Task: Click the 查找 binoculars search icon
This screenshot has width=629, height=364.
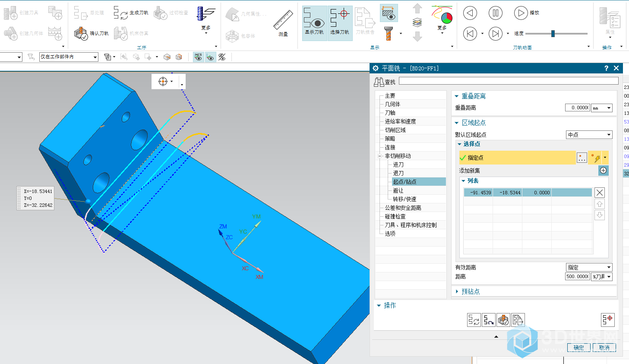Action: click(379, 82)
